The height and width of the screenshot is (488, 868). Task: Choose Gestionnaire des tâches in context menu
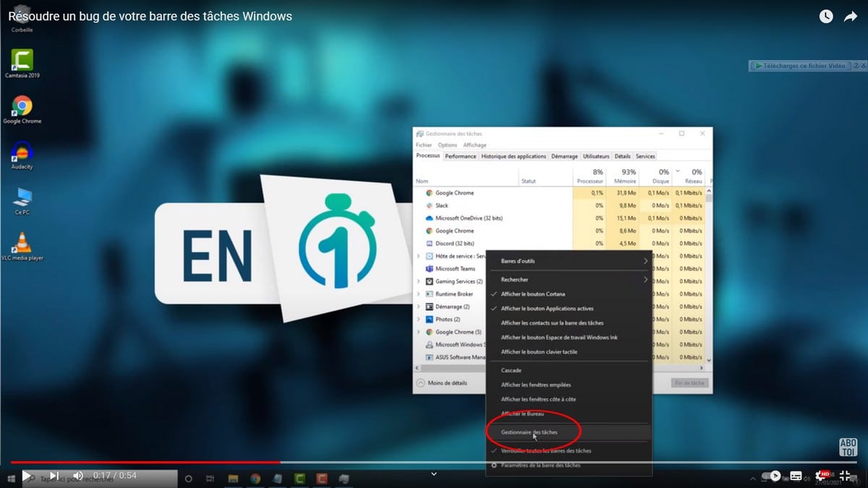point(529,432)
